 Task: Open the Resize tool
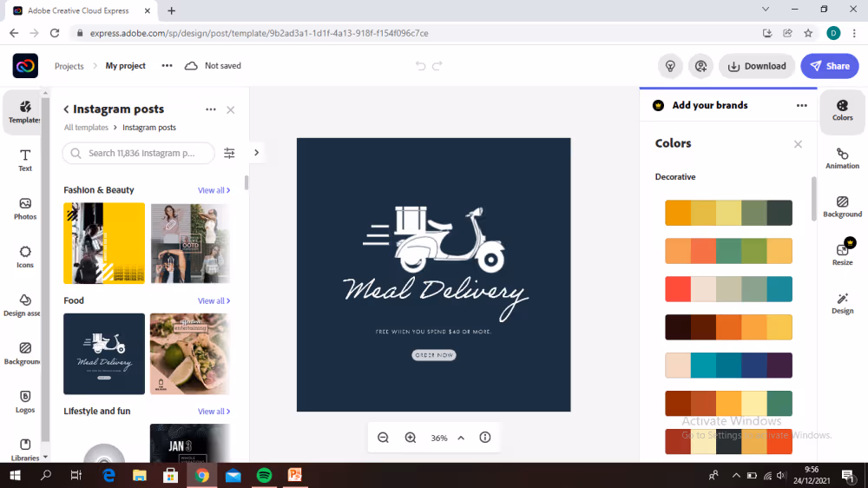click(x=842, y=254)
